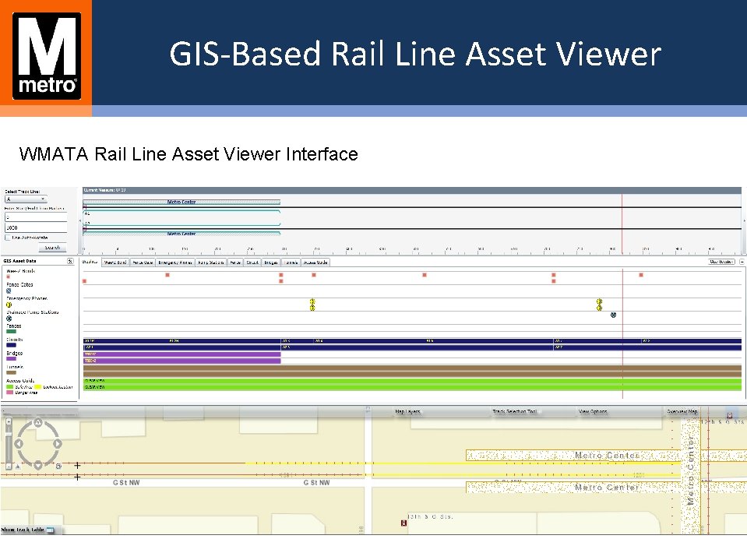This screenshot has width=747, height=560.
Task: Open the Overview Map menu
Action: point(682,411)
